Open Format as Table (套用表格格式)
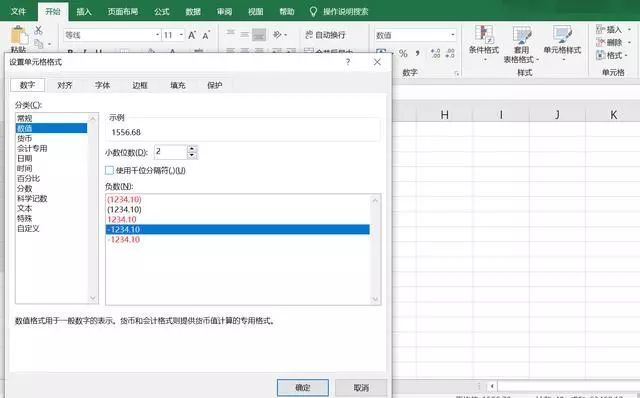The height and width of the screenshot is (398, 640). pos(521,44)
